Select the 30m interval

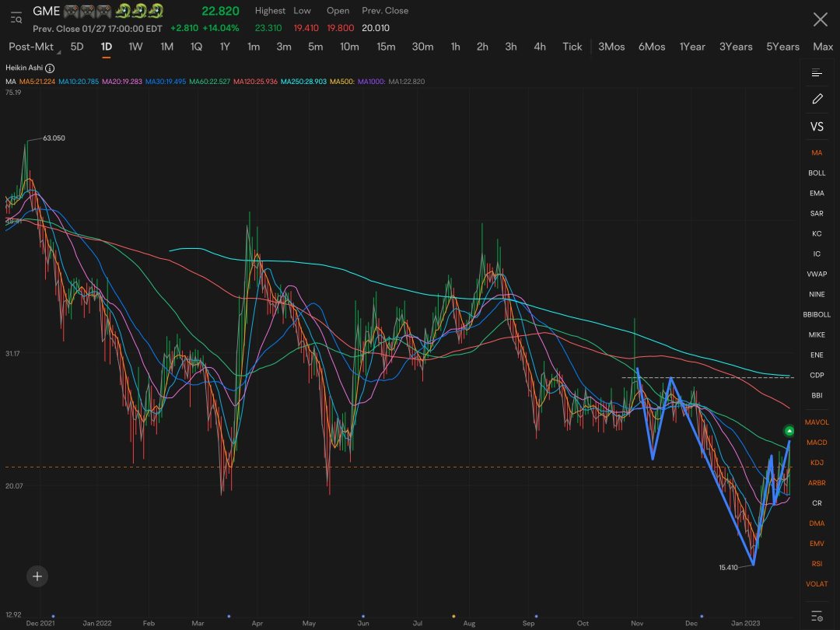tap(422, 47)
